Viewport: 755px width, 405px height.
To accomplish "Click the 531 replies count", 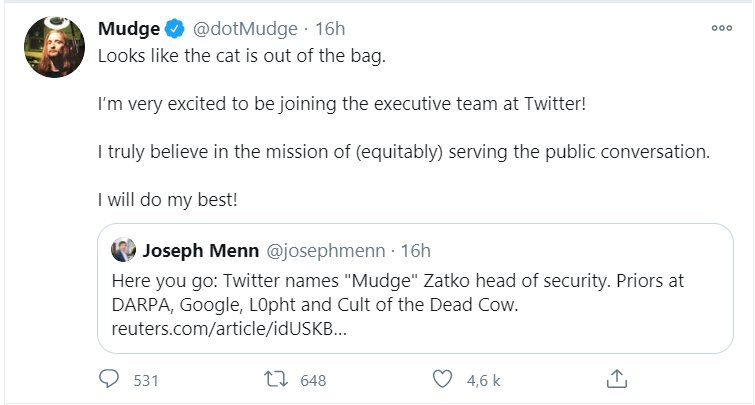I will [147, 380].
